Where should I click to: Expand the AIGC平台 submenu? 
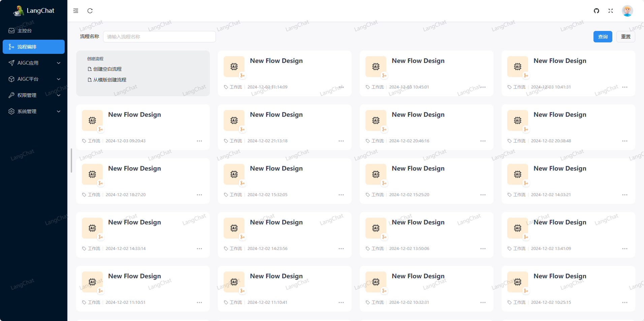click(x=34, y=79)
